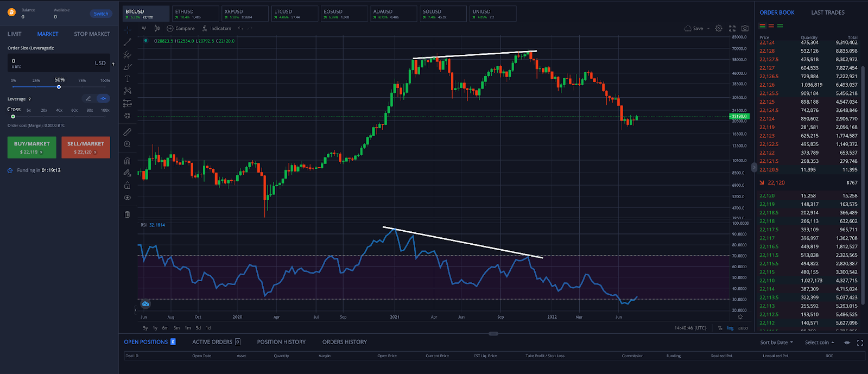
Task: Pick the ruler measure tool
Action: tap(128, 132)
